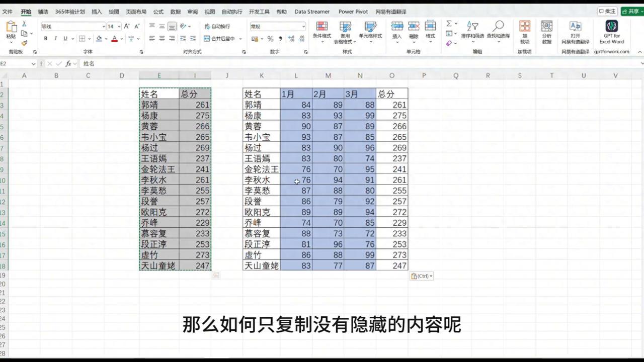
Task: Click the AutoSum sigma icon
Action: [449, 24]
